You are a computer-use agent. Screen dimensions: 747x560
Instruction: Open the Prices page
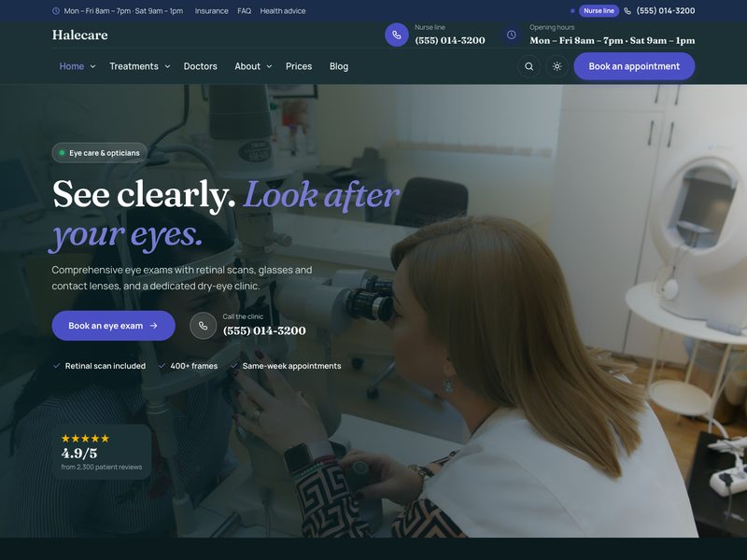click(299, 66)
